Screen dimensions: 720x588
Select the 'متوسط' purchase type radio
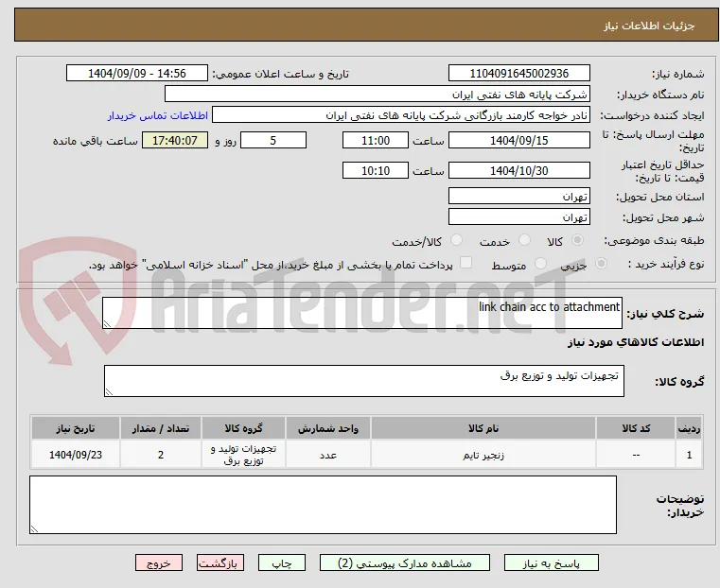540,263
